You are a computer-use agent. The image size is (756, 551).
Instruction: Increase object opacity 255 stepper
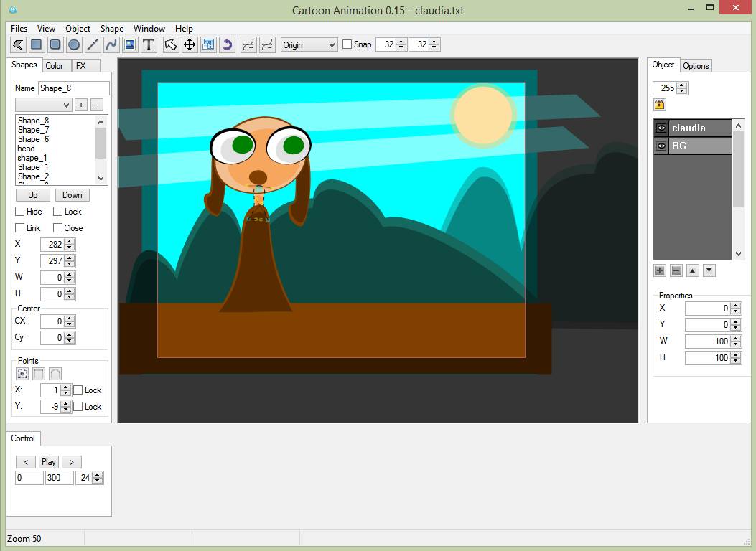682,85
